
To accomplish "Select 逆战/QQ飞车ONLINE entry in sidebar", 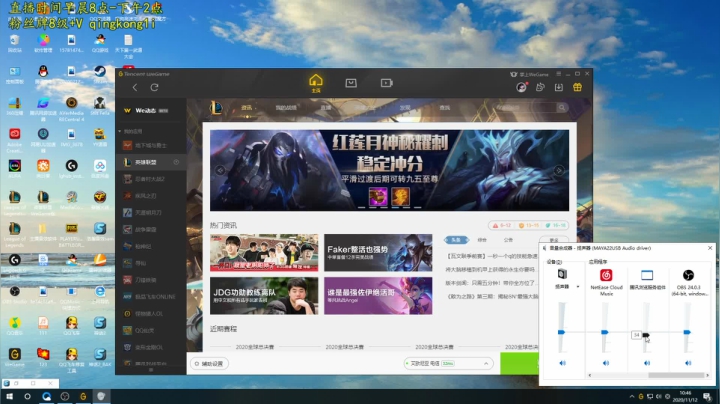I will click(x=151, y=297).
